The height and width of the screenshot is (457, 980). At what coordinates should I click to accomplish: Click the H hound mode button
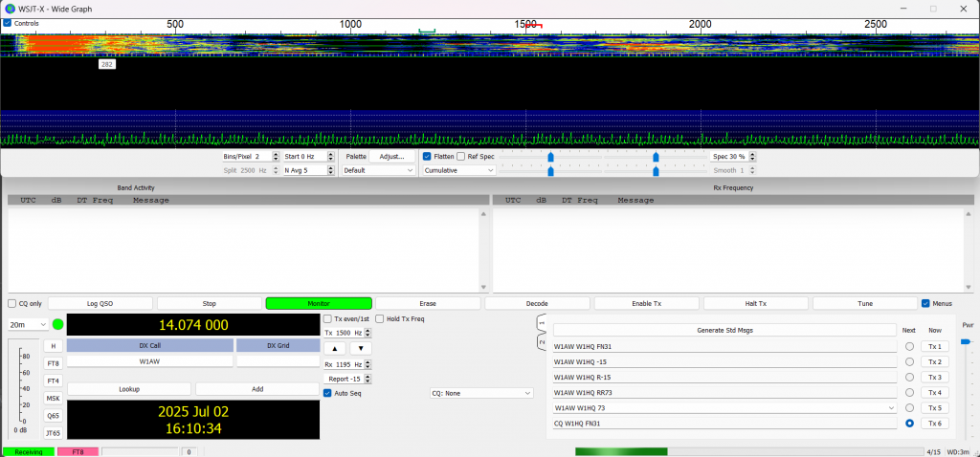(54, 346)
